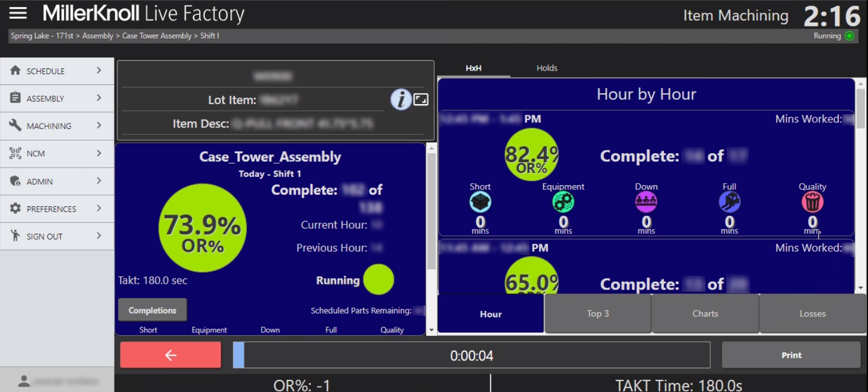Click the Down loss icon
Screen dimensions: 868x392
pyautogui.click(x=646, y=202)
